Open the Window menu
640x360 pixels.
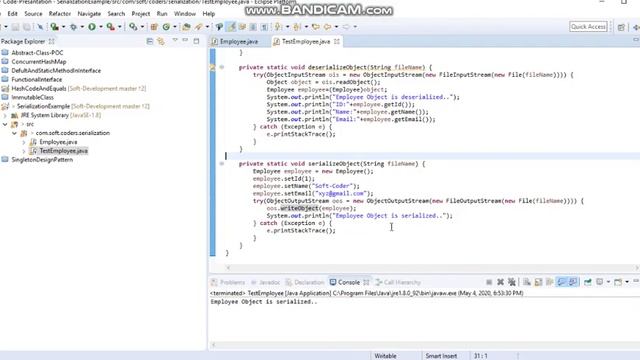(x=184, y=13)
